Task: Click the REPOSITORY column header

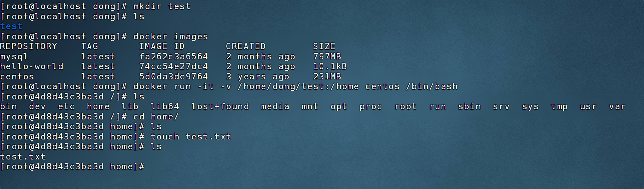Action: [28, 46]
